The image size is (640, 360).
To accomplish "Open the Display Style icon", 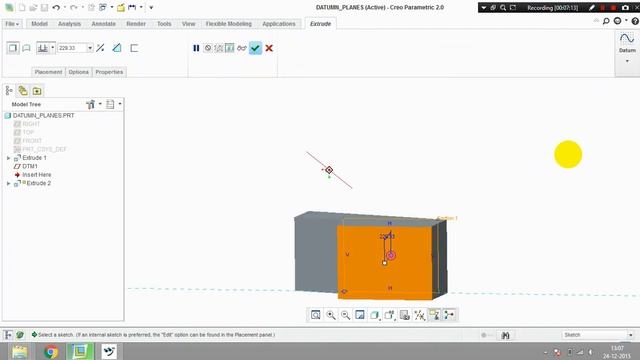I will coord(375,315).
